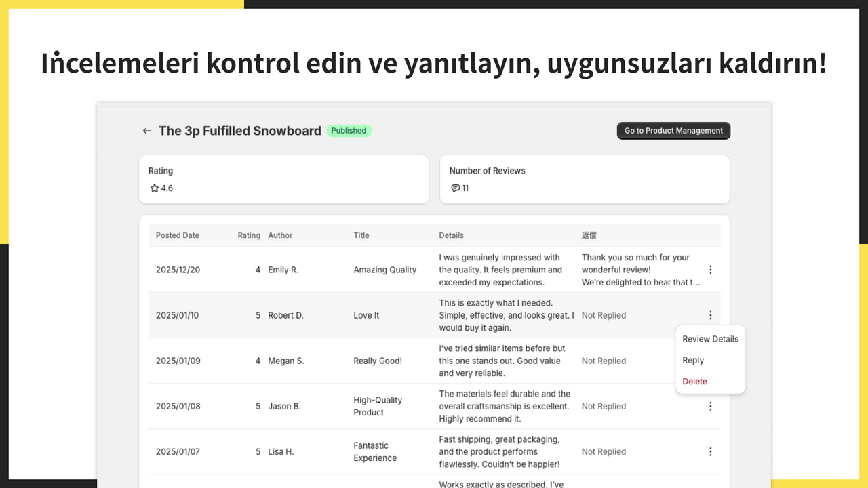Click the Details column header

[x=451, y=235]
